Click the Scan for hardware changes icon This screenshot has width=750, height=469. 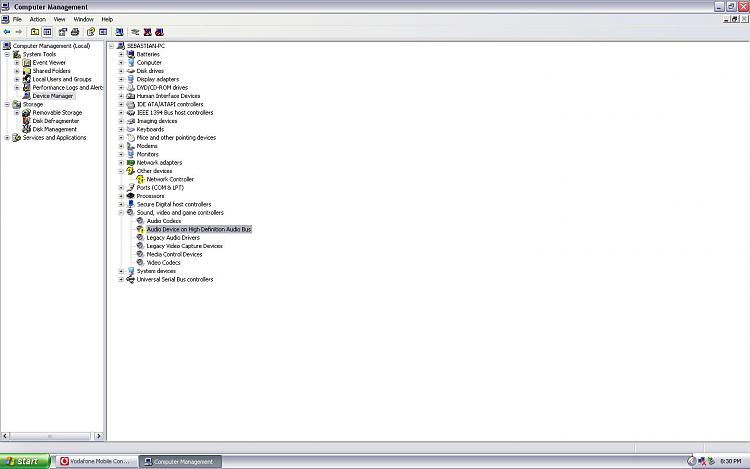click(x=120, y=32)
